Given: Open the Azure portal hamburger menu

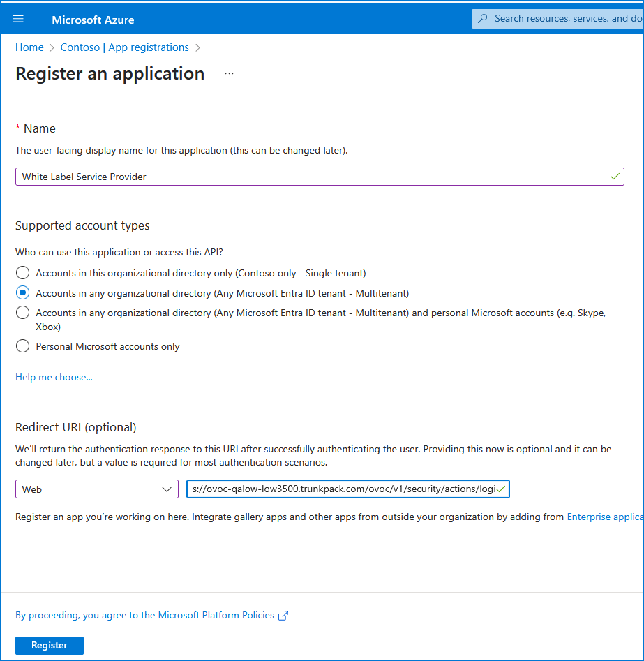Looking at the screenshot, I should pos(18,19).
